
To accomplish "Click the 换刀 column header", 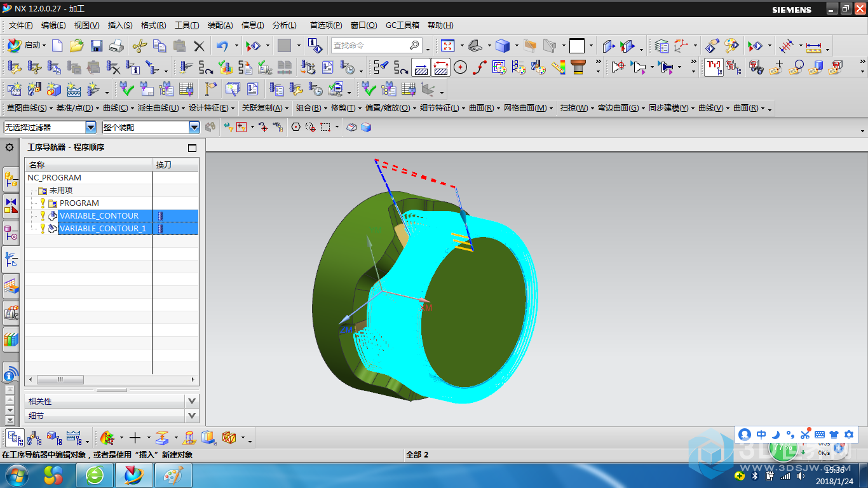I will [175, 165].
